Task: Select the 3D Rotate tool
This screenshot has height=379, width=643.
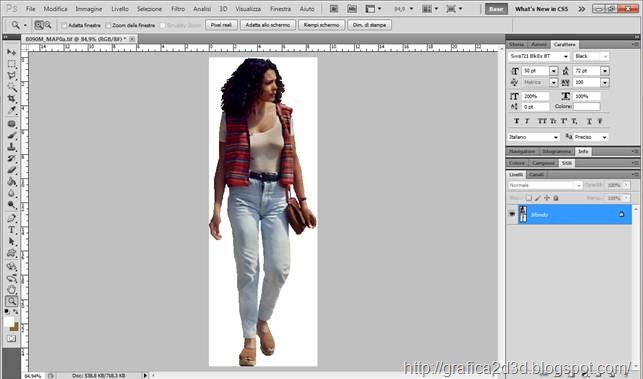Action: point(11,267)
